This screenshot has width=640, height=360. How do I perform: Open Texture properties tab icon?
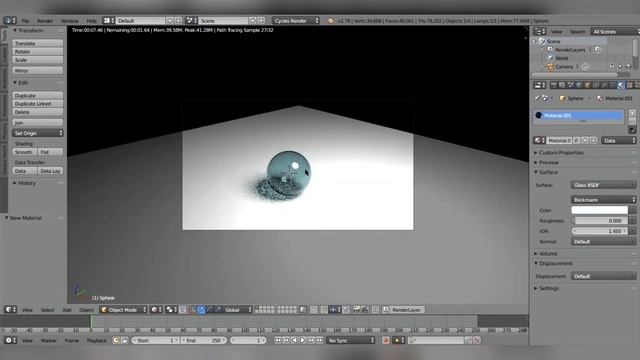(630, 85)
